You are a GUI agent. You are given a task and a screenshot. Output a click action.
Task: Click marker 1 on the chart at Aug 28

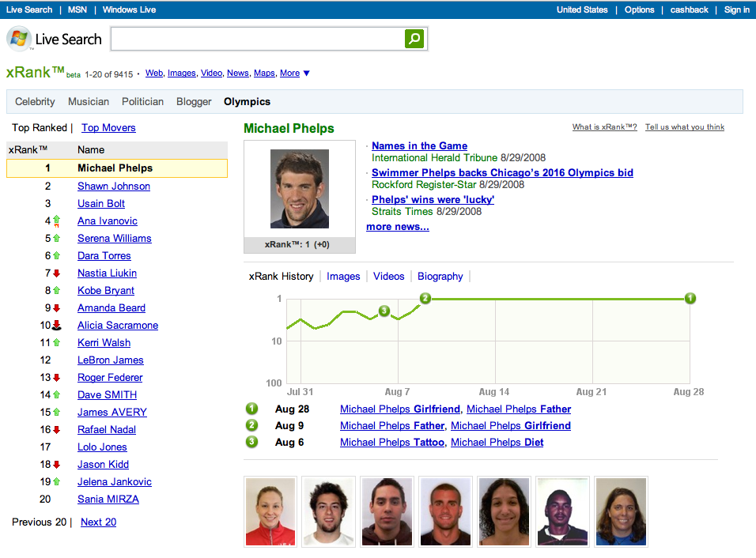point(690,299)
